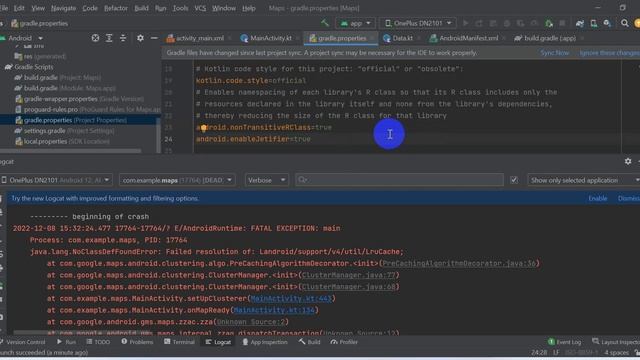Select proguard-rules.pro in project tree
The image size is (640, 360).
(x=88, y=109)
